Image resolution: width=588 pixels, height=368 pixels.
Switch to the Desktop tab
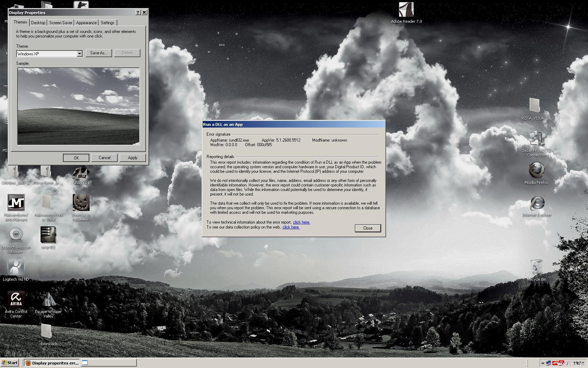[x=38, y=23]
